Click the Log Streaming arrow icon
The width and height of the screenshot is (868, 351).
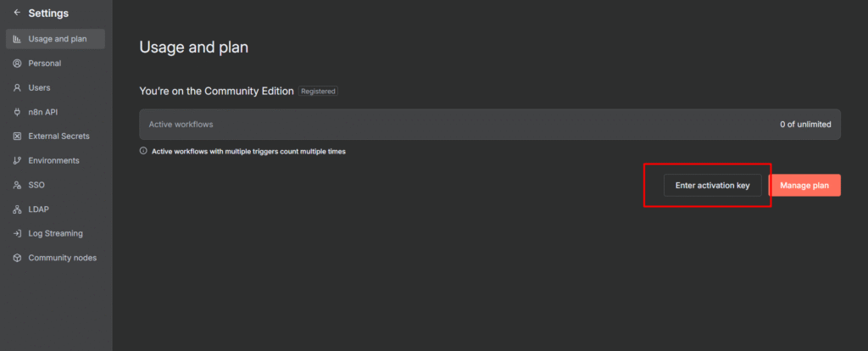pyautogui.click(x=17, y=233)
